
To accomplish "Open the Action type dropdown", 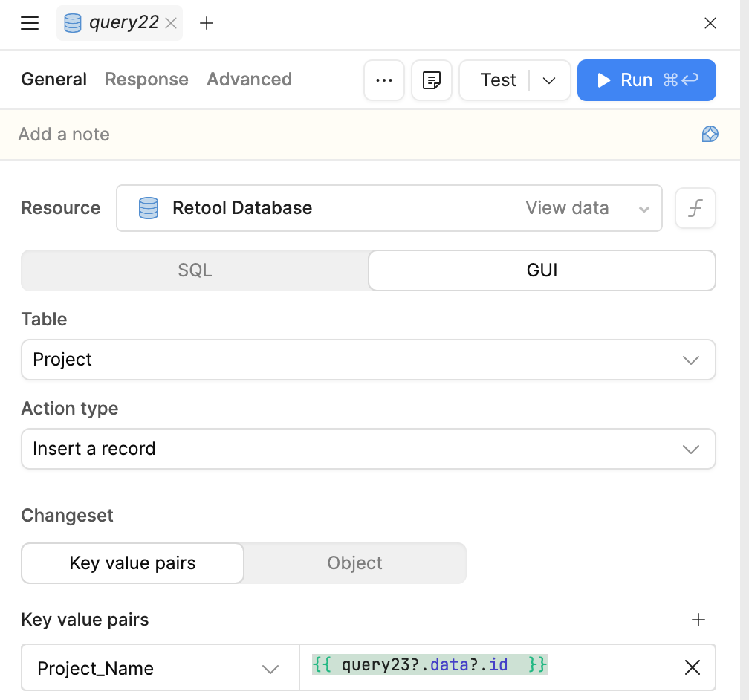I will tap(368, 449).
